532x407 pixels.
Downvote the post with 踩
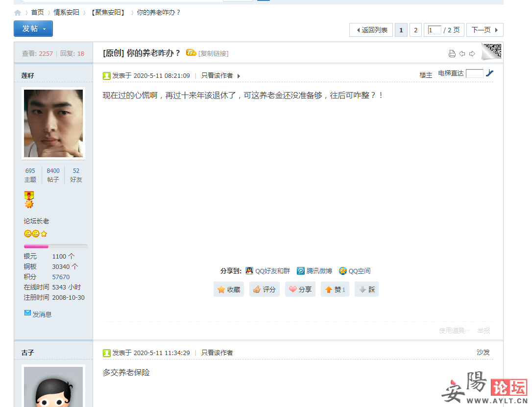[x=366, y=289]
